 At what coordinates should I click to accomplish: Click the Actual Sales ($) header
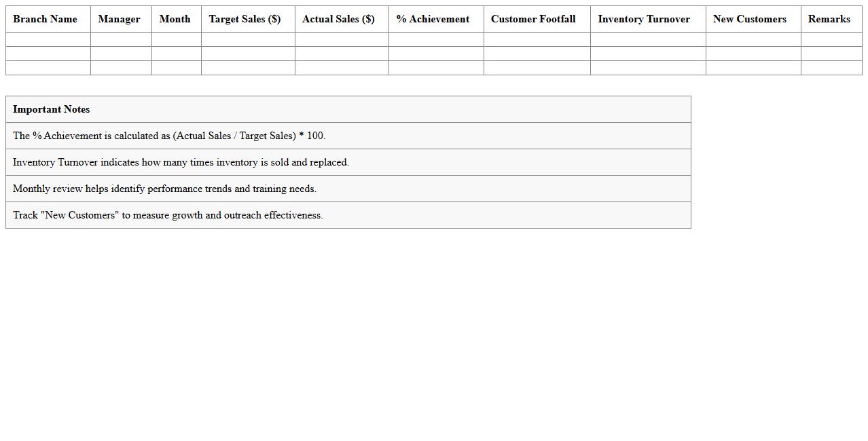[x=338, y=19]
